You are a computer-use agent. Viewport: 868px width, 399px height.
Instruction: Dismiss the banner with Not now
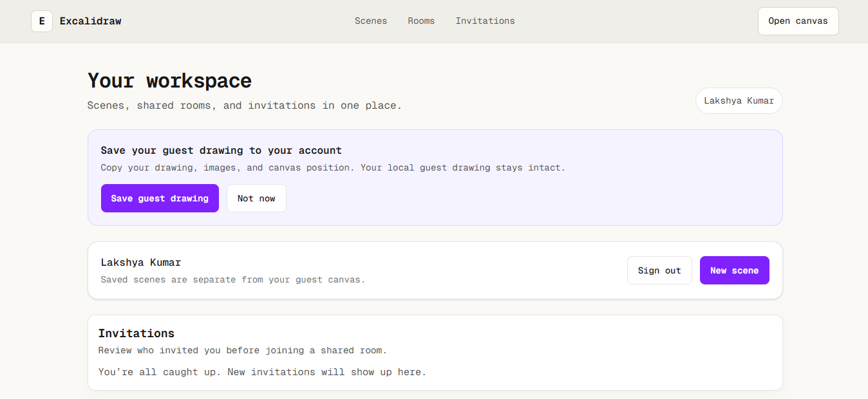click(x=256, y=198)
